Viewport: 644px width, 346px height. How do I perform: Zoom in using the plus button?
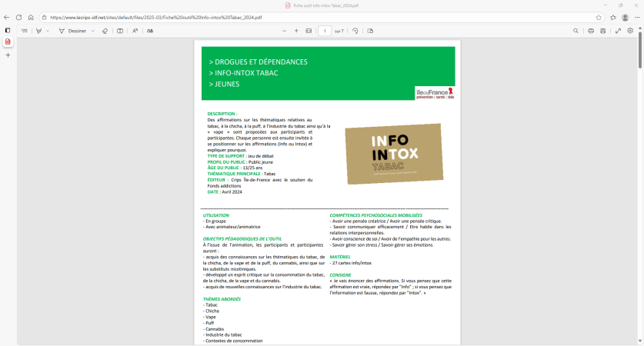pyautogui.click(x=297, y=31)
